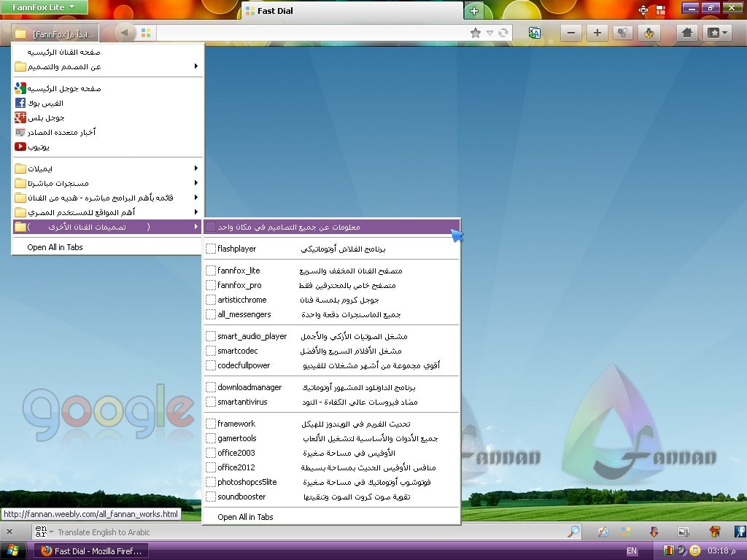Go back with the back arrow button

pos(124,33)
